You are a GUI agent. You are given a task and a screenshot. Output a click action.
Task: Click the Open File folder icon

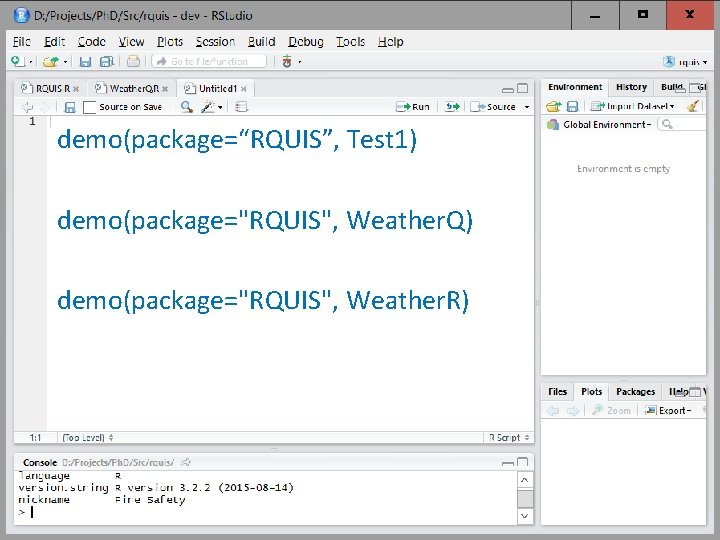[51, 61]
